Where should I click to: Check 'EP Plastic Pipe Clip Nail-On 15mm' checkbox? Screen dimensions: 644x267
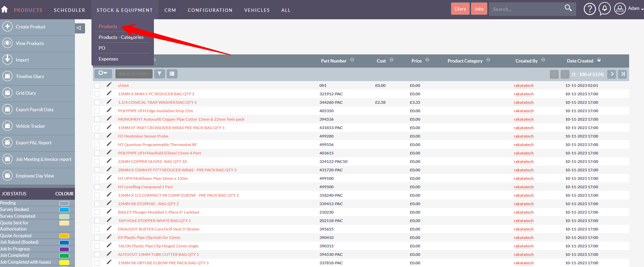click(97, 238)
